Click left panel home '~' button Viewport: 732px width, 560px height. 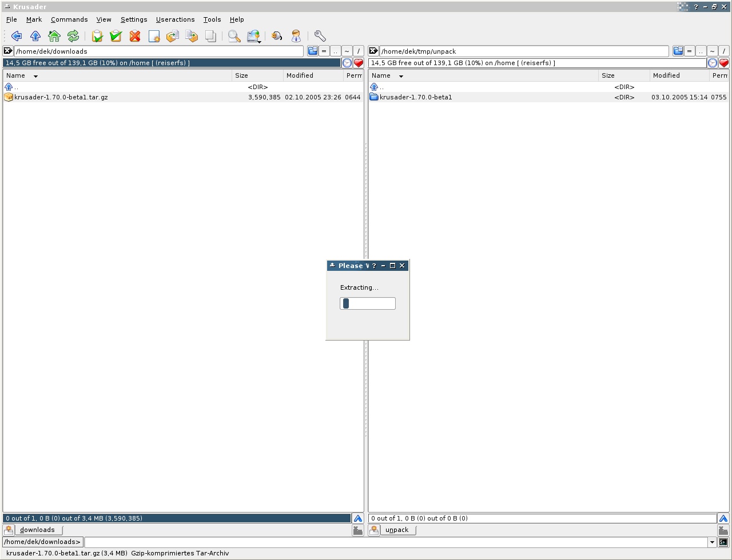pyautogui.click(x=347, y=51)
